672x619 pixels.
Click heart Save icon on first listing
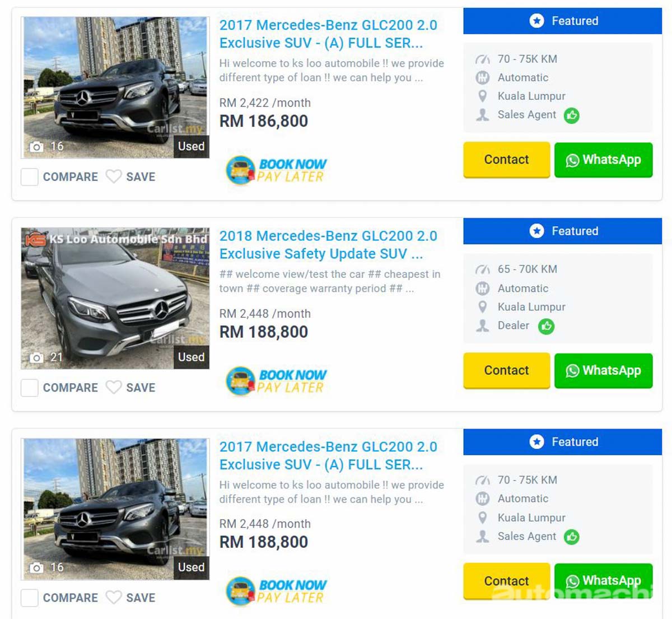[x=114, y=176]
